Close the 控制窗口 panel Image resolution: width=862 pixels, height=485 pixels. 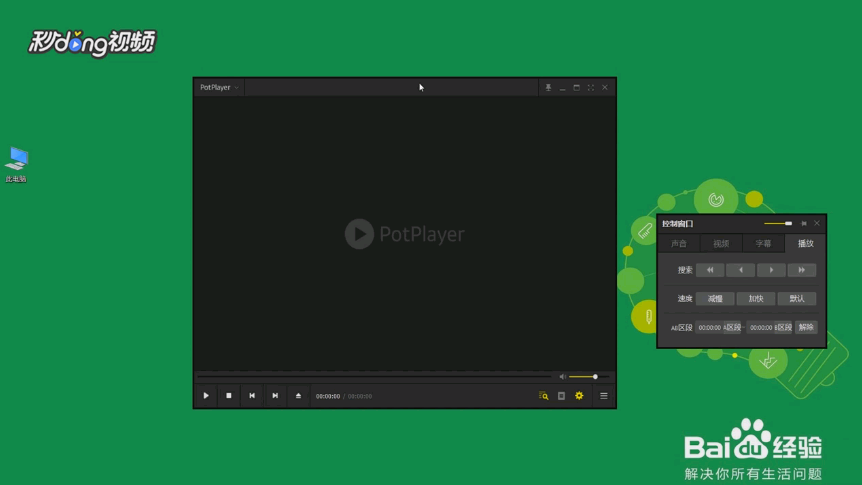click(817, 223)
